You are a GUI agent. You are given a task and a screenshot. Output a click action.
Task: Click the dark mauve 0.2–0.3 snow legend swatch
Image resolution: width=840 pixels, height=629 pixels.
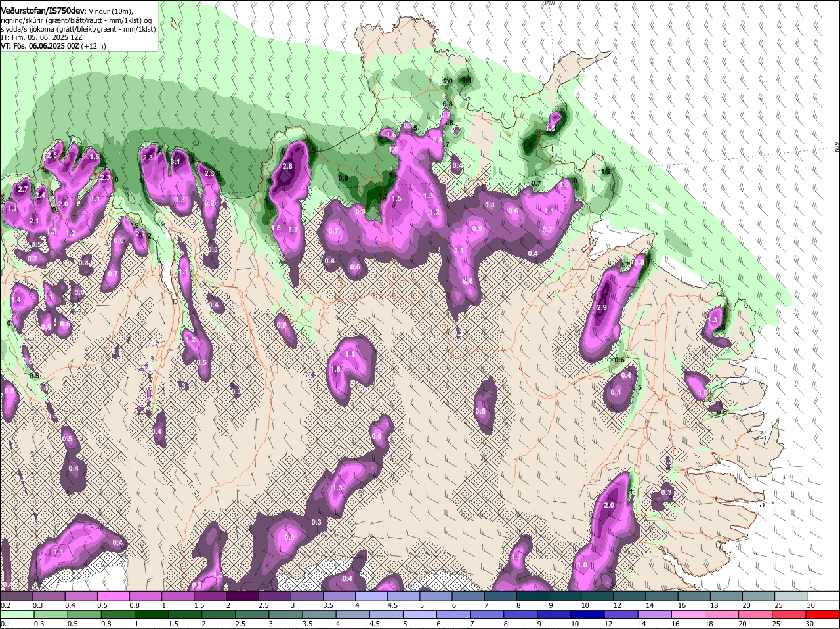pos(16,596)
